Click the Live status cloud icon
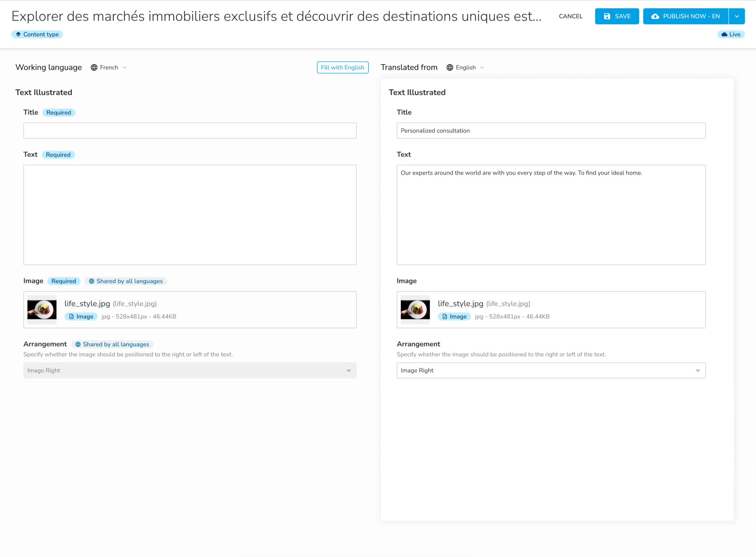The width and height of the screenshot is (756, 557). click(x=724, y=35)
